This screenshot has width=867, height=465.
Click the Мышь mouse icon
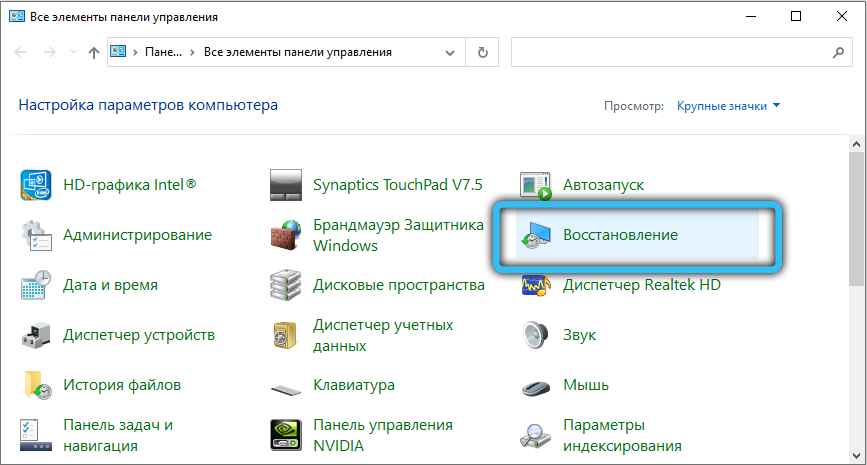click(x=536, y=389)
